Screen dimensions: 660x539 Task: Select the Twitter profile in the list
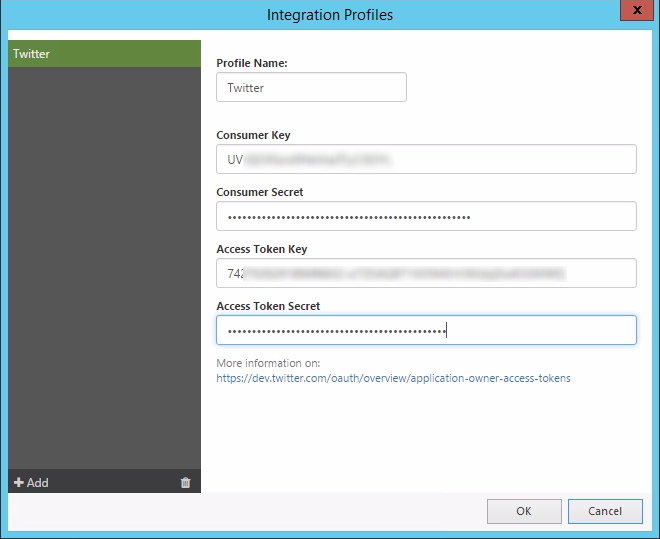tap(104, 53)
